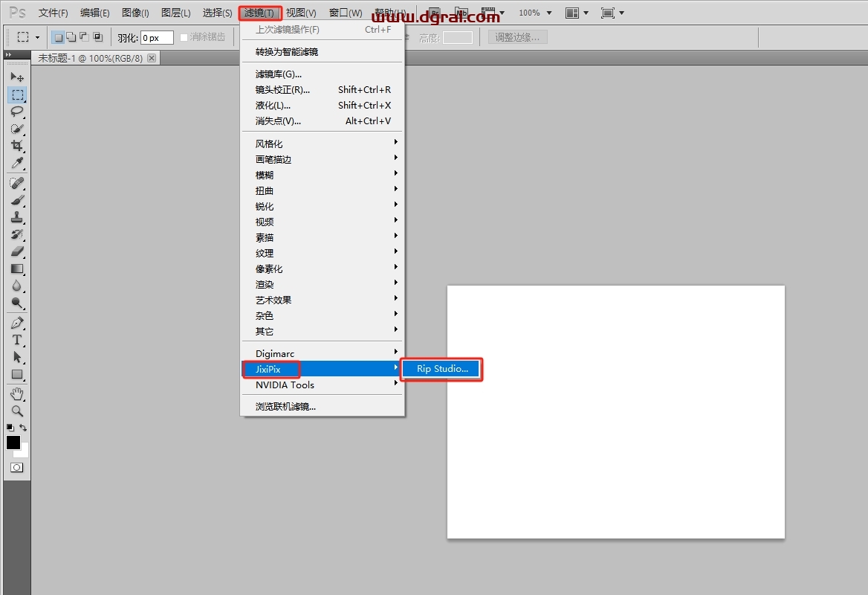Select the Eraser tool

(x=17, y=251)
